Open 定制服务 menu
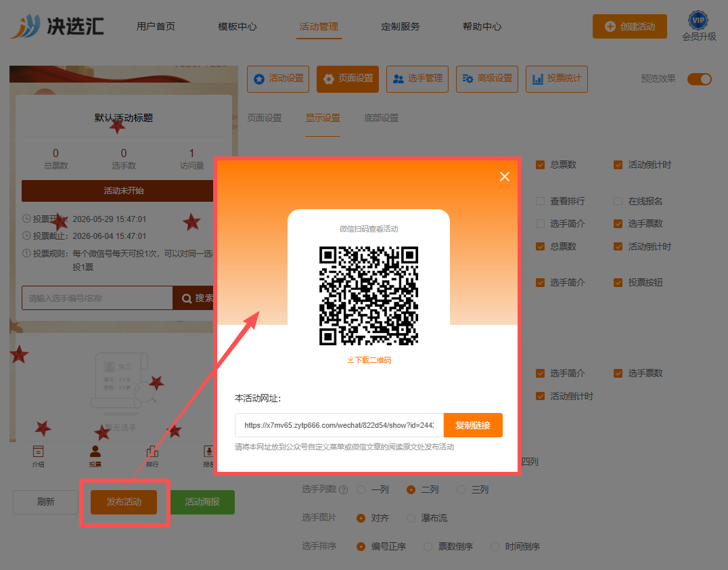This screenshot has width=728, height=570. (401, 26)
